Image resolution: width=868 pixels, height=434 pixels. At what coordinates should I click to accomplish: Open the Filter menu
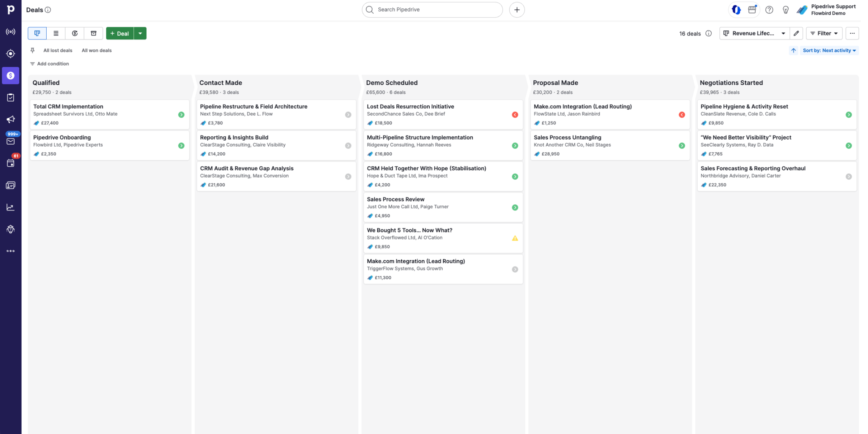click(824, 33)
